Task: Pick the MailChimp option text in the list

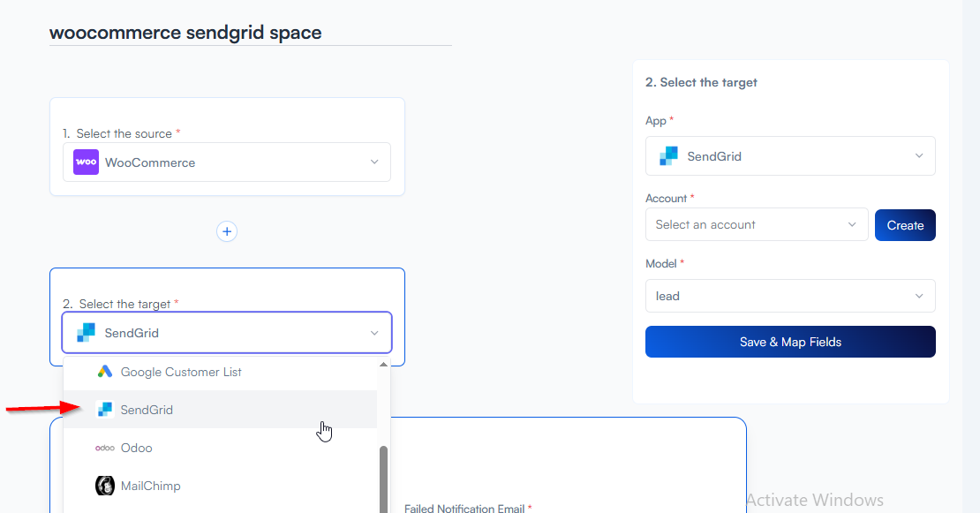Action: [x=151, y=486]
